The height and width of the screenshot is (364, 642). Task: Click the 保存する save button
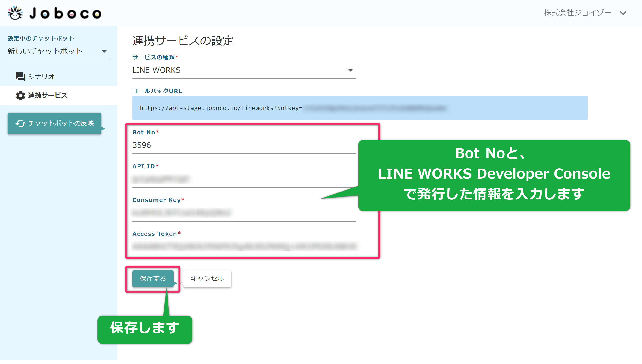[x=153, y=279]
